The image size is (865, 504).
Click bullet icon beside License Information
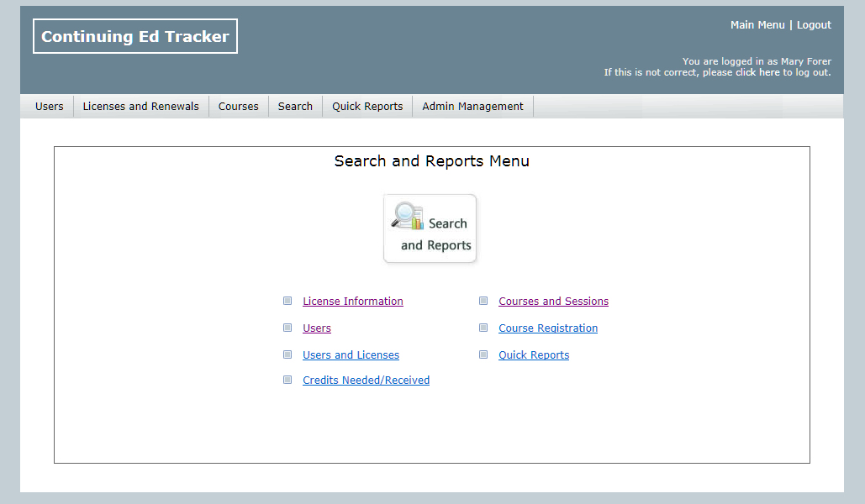287,301
